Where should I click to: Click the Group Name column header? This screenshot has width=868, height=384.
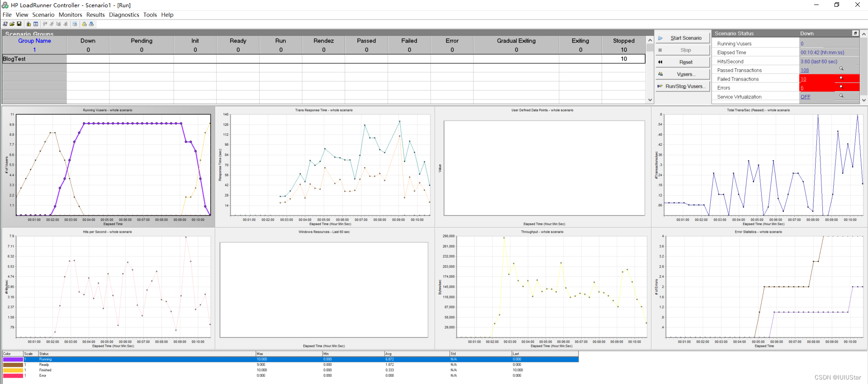pyautogui.click(x=34, y=41)
